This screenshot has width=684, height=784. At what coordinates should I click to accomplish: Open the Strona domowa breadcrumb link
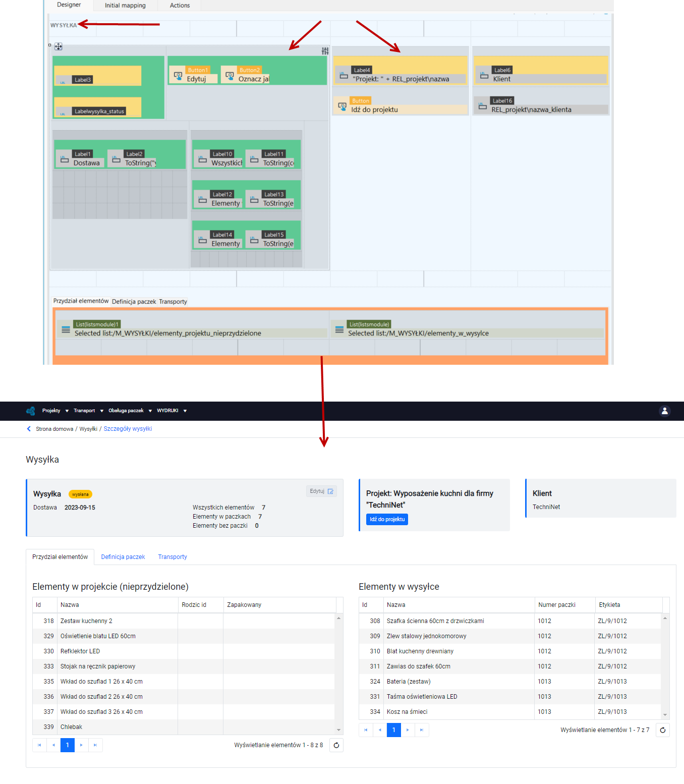point(54,429)
